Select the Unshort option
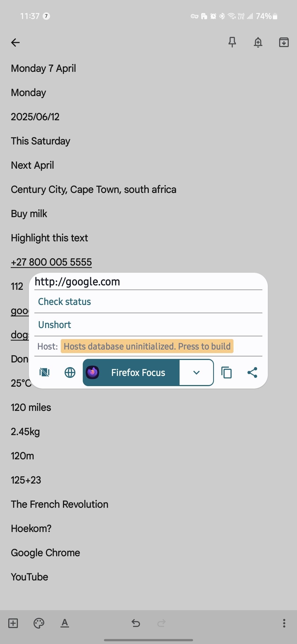Viewport: 297px width, 644px height. [54, 325]
